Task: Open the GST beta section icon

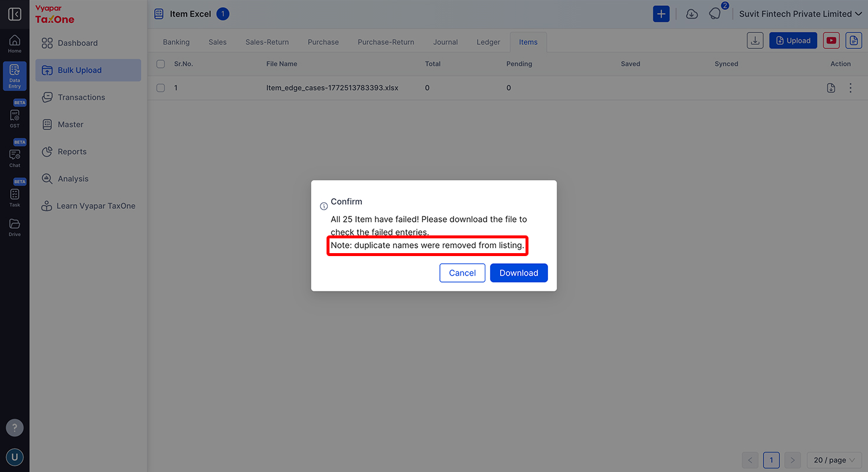Action: click(15, 117)
